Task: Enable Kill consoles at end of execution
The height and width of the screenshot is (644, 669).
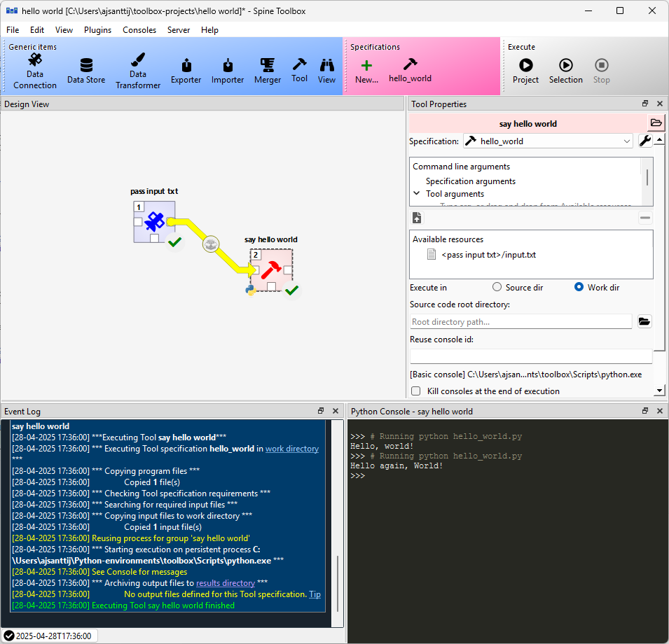Action: 415,391
